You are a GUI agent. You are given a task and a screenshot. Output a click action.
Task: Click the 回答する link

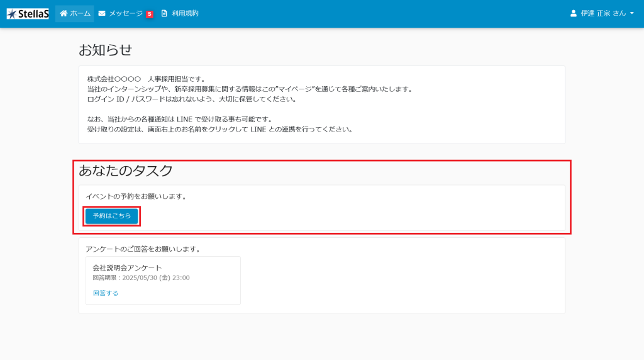(105, 293)
